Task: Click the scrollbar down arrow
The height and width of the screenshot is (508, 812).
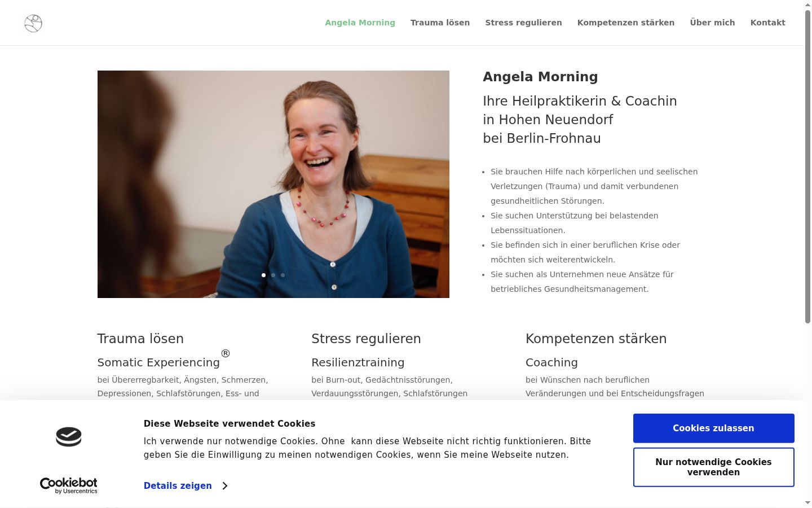Action: (807, 502)
